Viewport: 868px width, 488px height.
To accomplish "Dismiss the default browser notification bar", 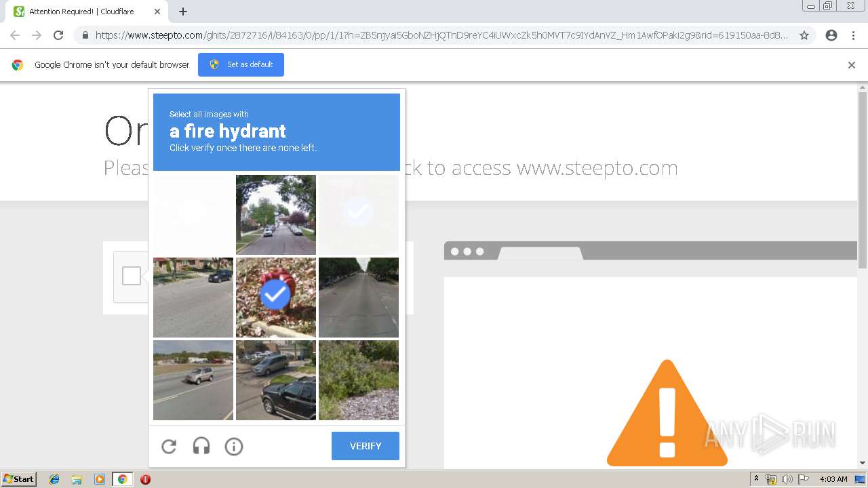I will [852, 65].
